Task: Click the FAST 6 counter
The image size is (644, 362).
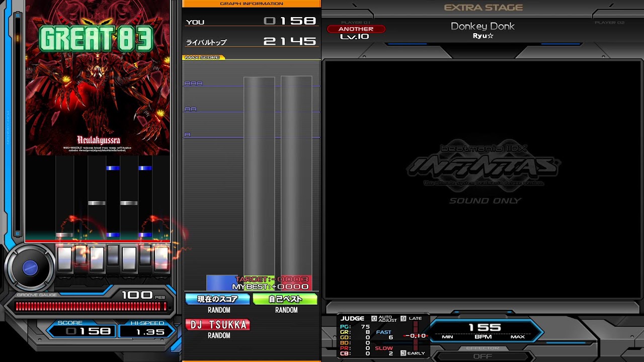Action: 384,335
